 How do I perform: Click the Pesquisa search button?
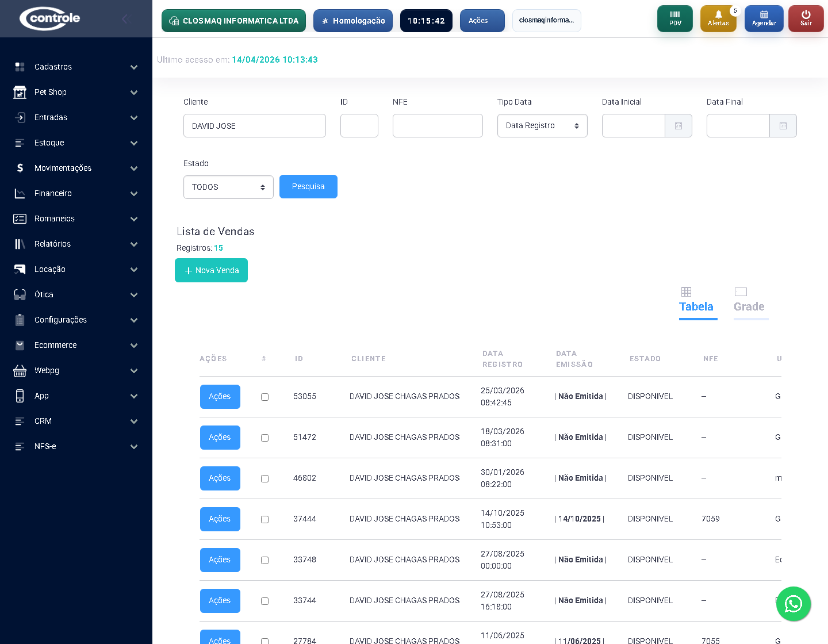308,187
